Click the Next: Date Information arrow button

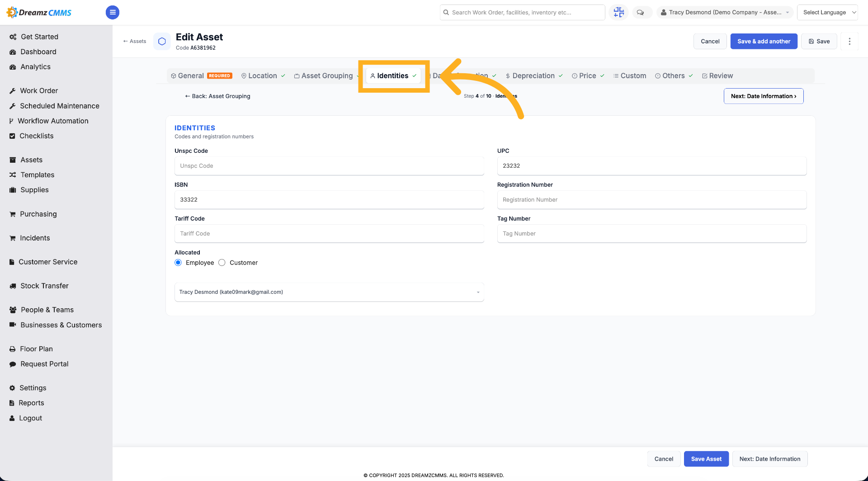click(x=764, y=96)
